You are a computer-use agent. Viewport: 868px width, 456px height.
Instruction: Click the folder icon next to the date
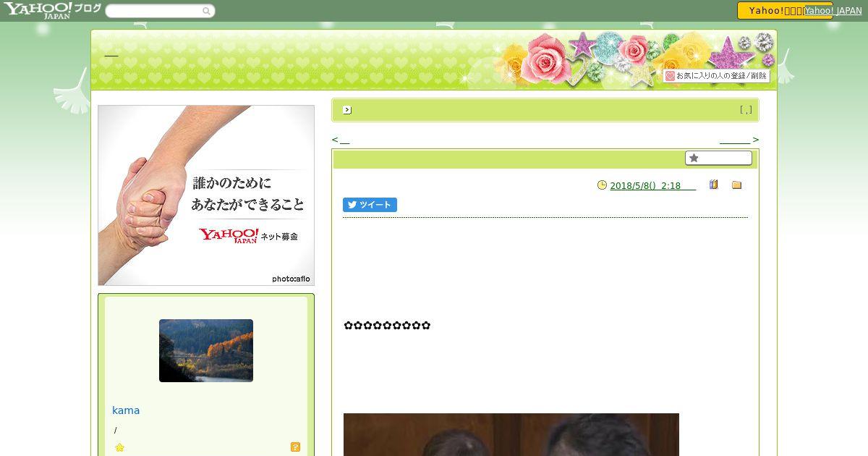point(736,185)
